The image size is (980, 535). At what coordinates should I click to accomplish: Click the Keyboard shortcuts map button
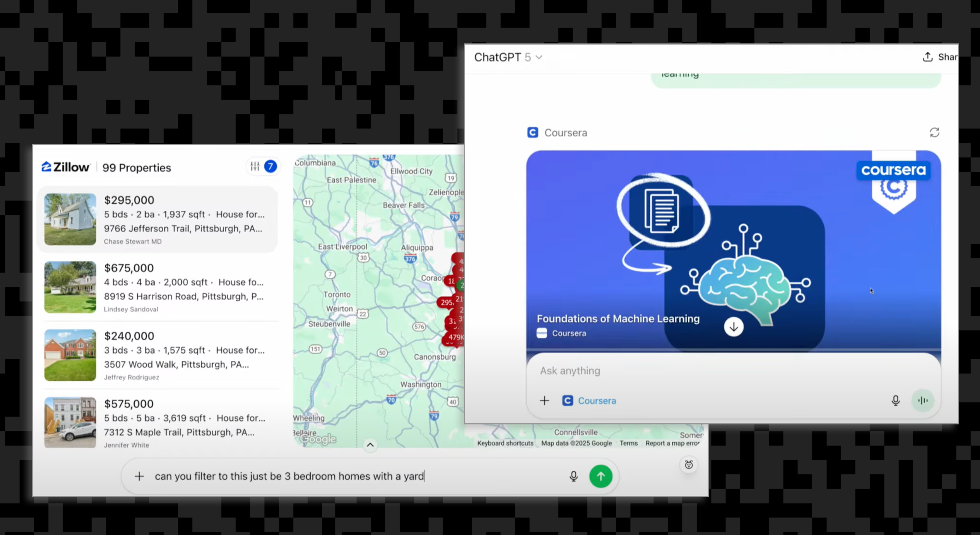click(x=505, y=443)
